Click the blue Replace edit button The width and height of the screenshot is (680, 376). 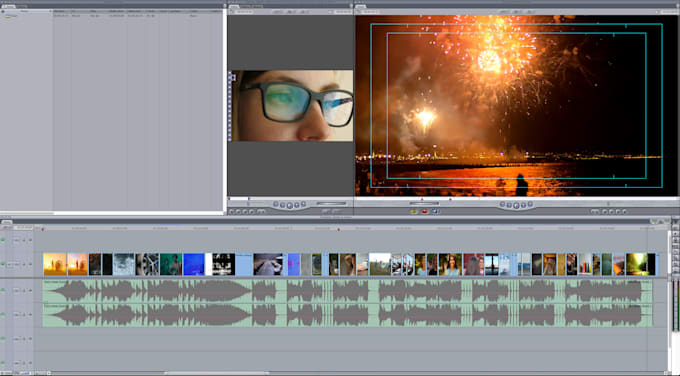click(x=435, y=212)
